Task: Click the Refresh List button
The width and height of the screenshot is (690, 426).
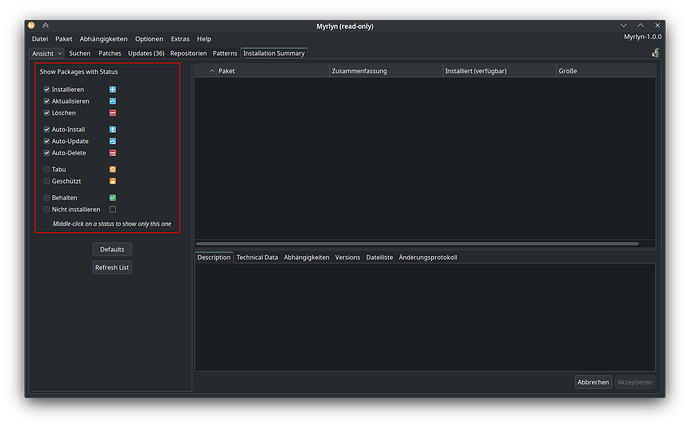Action: tap(112, 268)
